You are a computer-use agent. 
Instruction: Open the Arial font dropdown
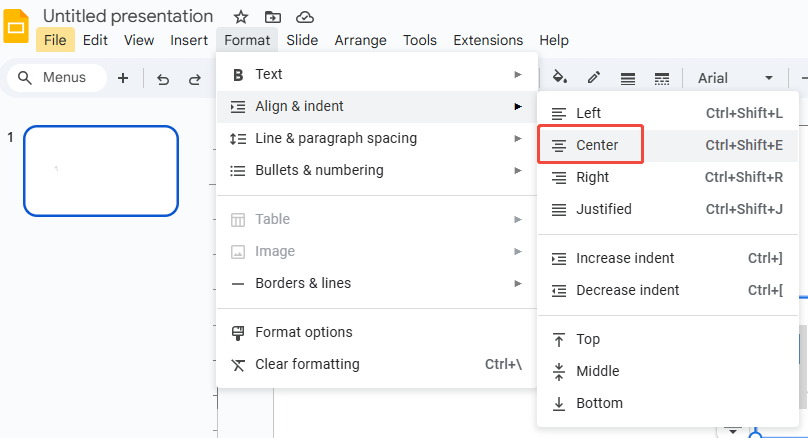point(735,78)
